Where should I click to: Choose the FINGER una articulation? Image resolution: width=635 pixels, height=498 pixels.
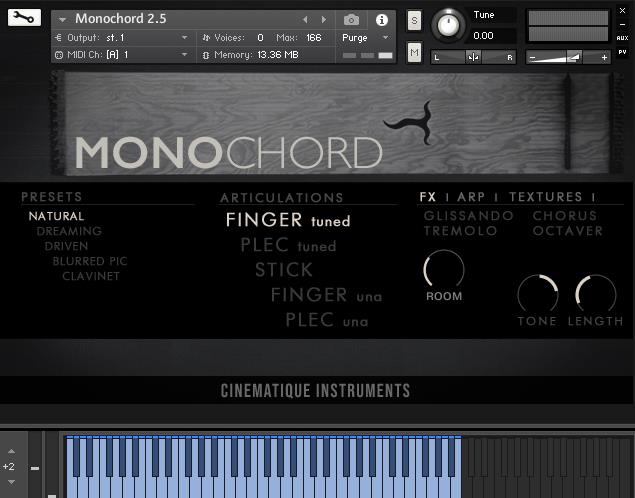[x=326, y=295]
